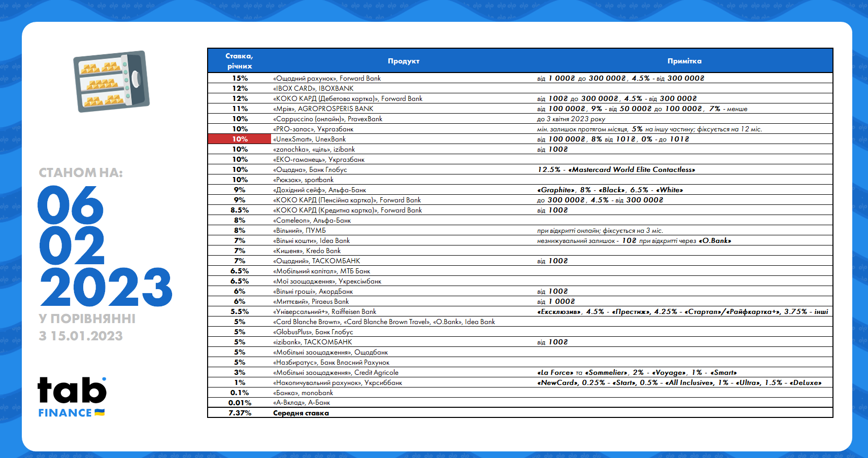
Task: Select the 8.5% rate cell
Action: (240, 210)
